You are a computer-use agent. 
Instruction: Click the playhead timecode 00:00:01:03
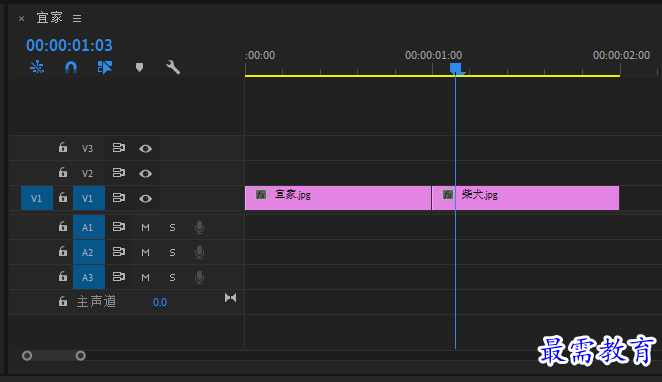click(69, 45)
